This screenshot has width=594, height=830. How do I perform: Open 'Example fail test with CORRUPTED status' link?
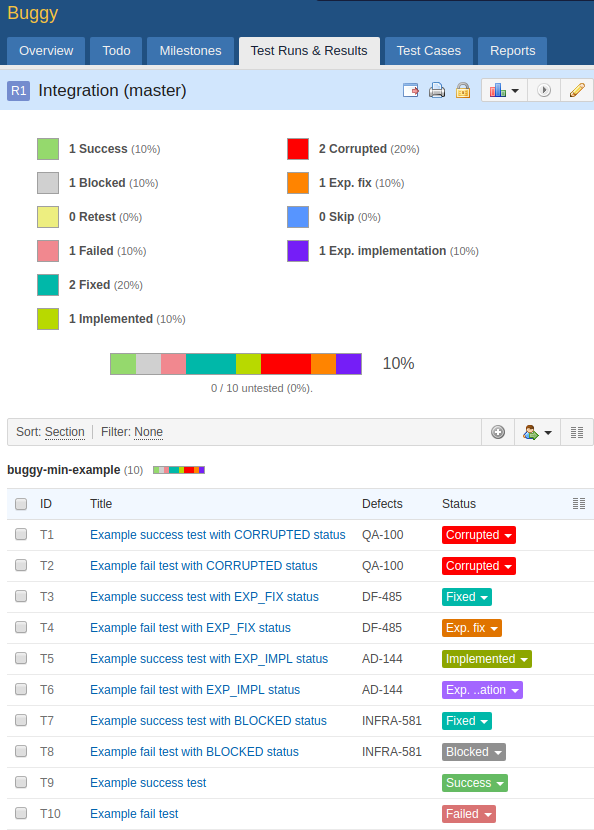point(204,566)
